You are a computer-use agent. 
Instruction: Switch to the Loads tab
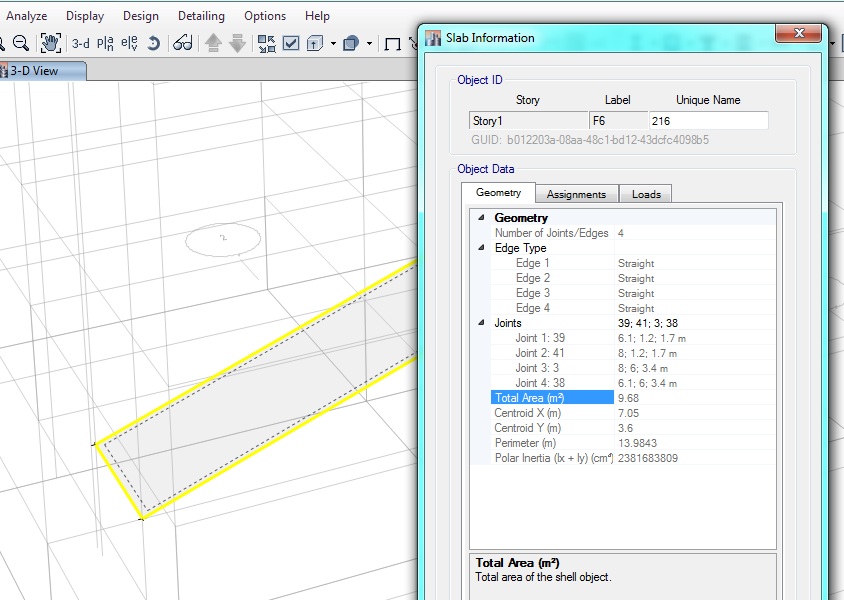[x=646, y=194]
